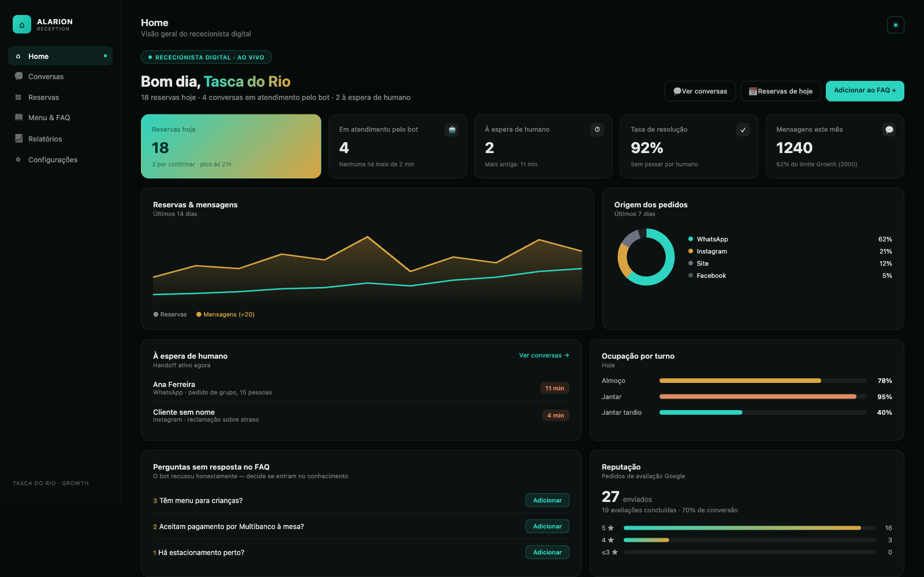Select the Instagram legend row
Screen dimensions: 924x577
click(x=790, y=251)
